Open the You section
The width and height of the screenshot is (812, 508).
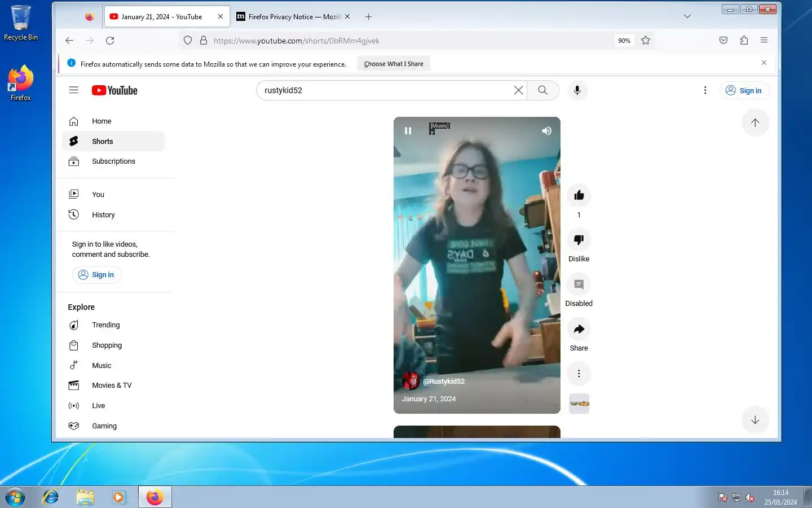click(113, 195)
